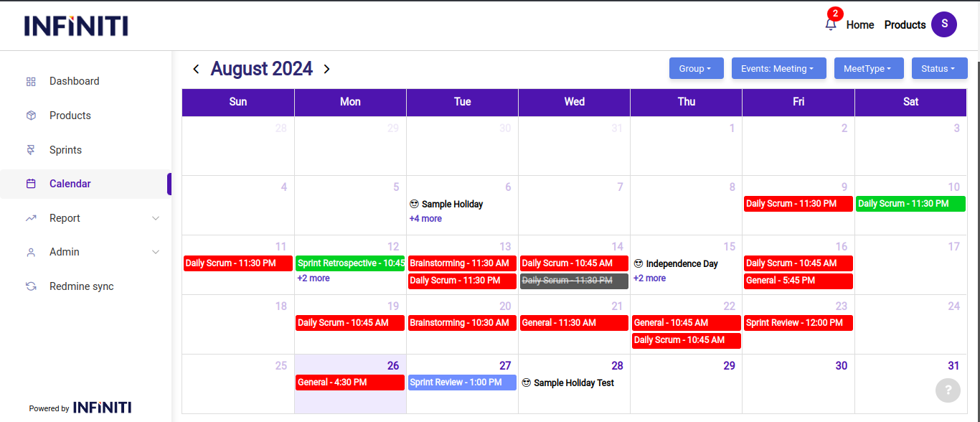Image resolution: width=980 pixels, height=422 pixels.
Task: Click the Sprints icon in sidebar
Action: coord(31,150)
